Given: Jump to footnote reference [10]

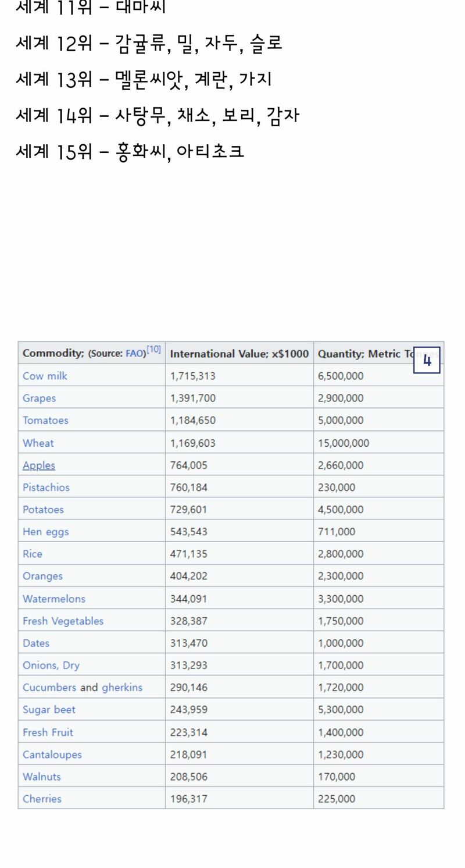Looking at the screenshot, I should point(154,350).
